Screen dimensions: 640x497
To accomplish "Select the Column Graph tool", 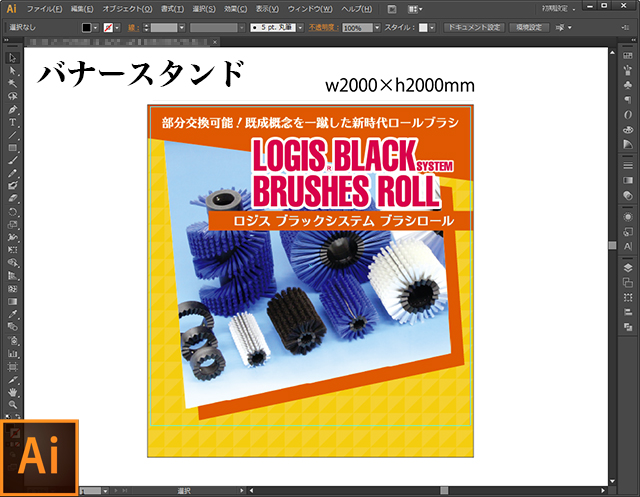I will tap(12, 353).
